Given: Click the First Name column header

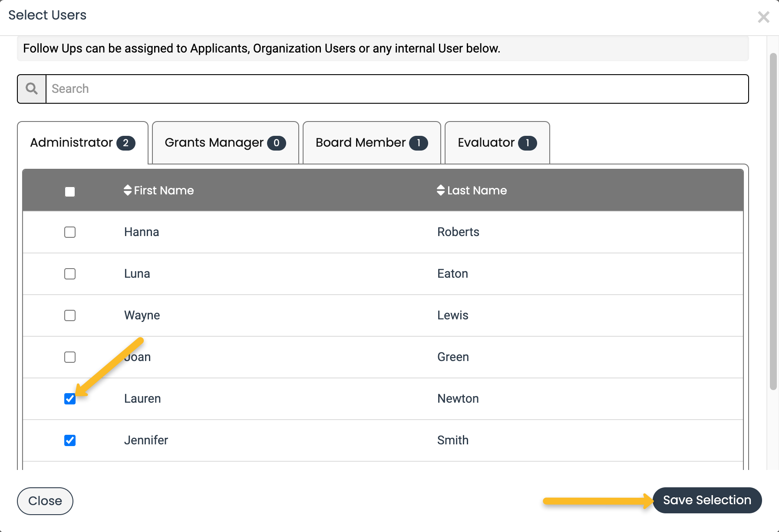Looking at the screenshot, I should pyautogui.click(x=159, y=190).
